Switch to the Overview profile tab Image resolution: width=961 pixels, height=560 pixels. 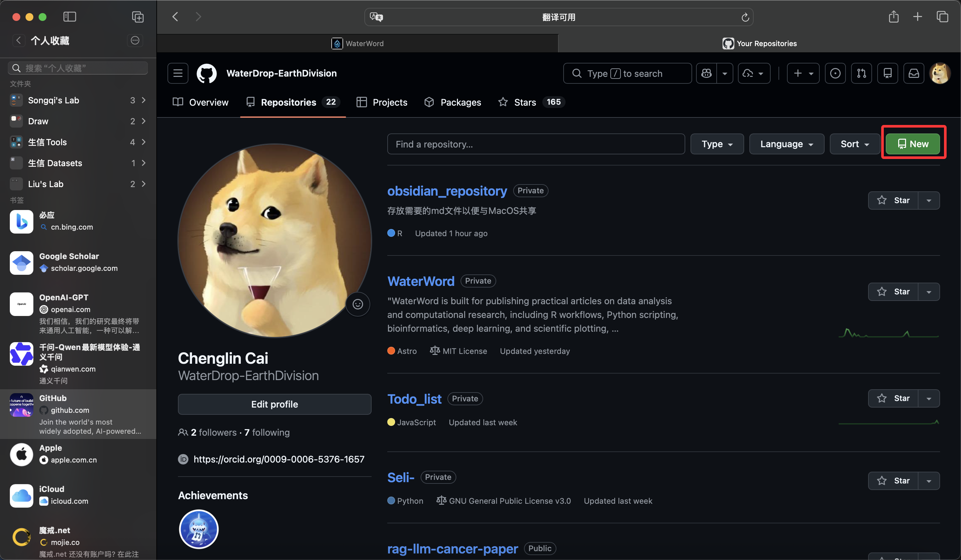coord(201,102)
